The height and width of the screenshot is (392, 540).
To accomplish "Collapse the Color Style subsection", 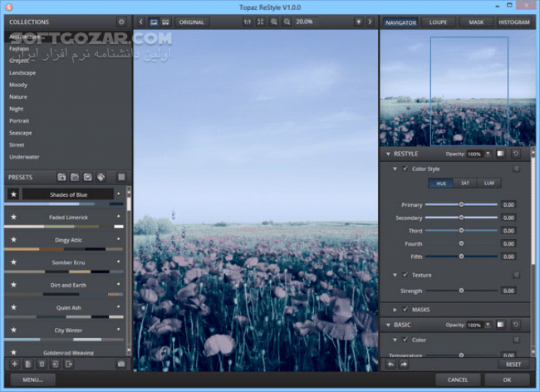I will point(395,169).
